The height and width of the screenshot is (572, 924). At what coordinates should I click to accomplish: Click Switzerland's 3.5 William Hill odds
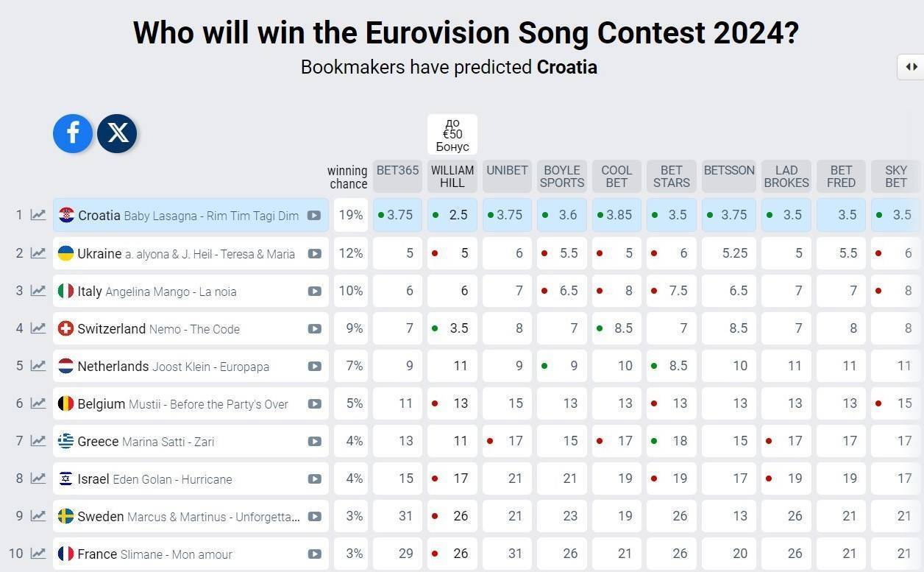coord(452,328)
